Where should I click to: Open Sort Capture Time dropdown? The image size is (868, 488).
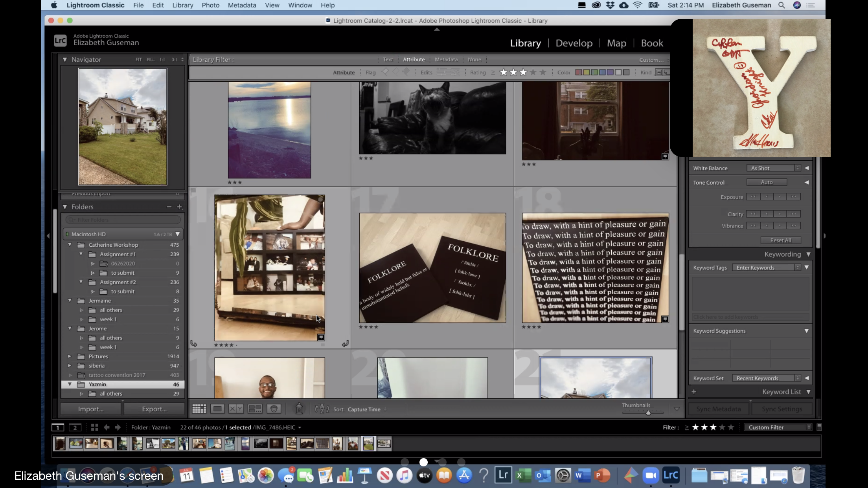pos(367,409)
